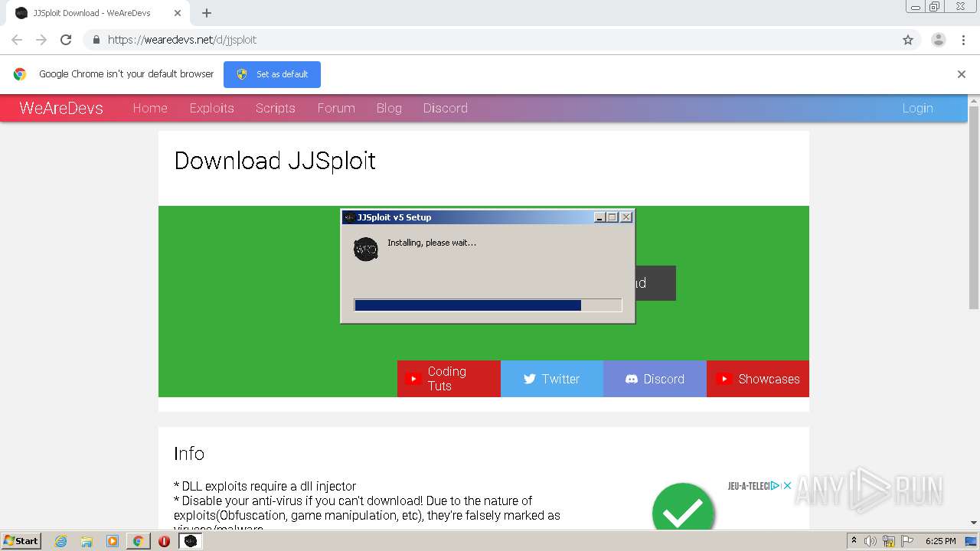Close the JEU-A-TELECHARGER ad
980x551 pixels.
coord(787,485)
